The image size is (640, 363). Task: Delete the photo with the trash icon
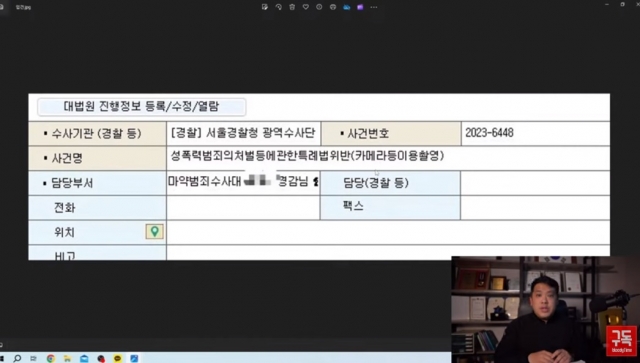(292, 7)
